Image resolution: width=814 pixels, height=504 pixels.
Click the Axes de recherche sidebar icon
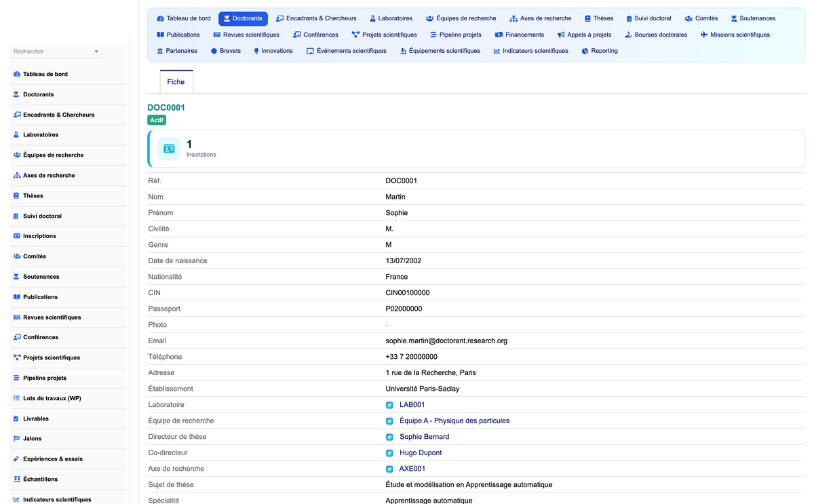click(x=17, y=176)
